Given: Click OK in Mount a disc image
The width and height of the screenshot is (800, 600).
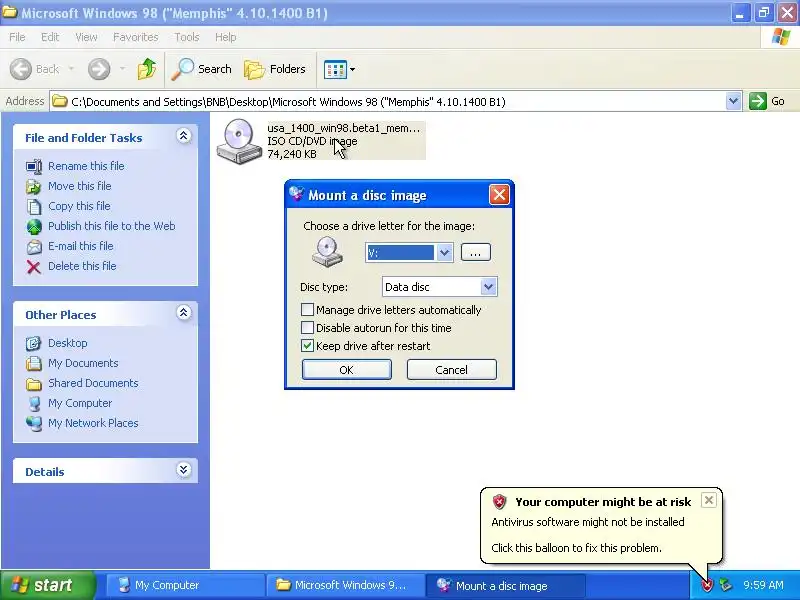Looking at the screenshot, I should click(346, 370).
